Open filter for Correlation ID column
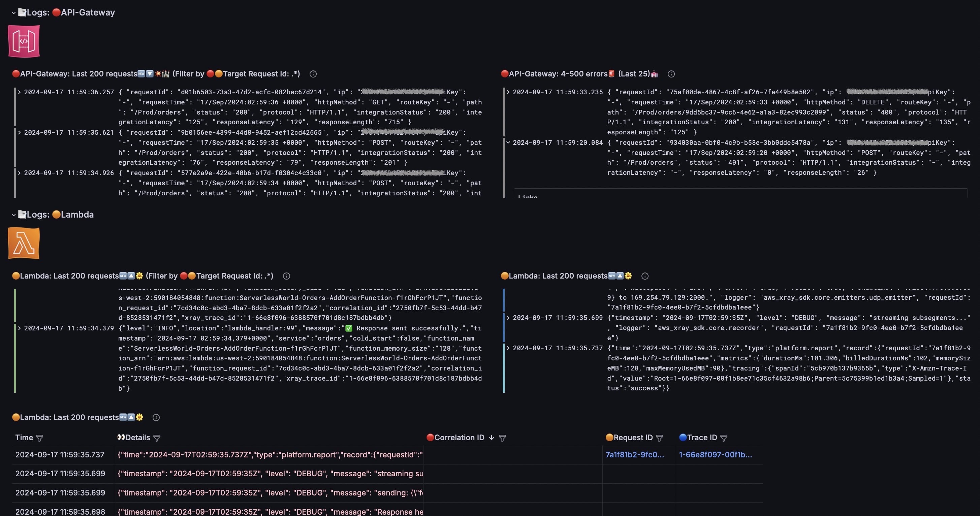The image size is (980, 516). (x=502, y=438)
